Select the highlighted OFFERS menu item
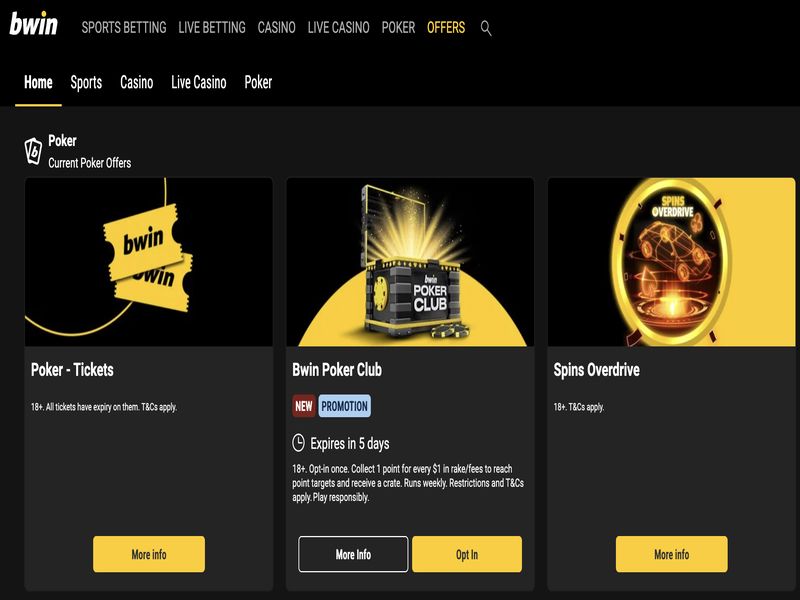The height and width of the screenshot is (600, 800). tap(446, 28)
